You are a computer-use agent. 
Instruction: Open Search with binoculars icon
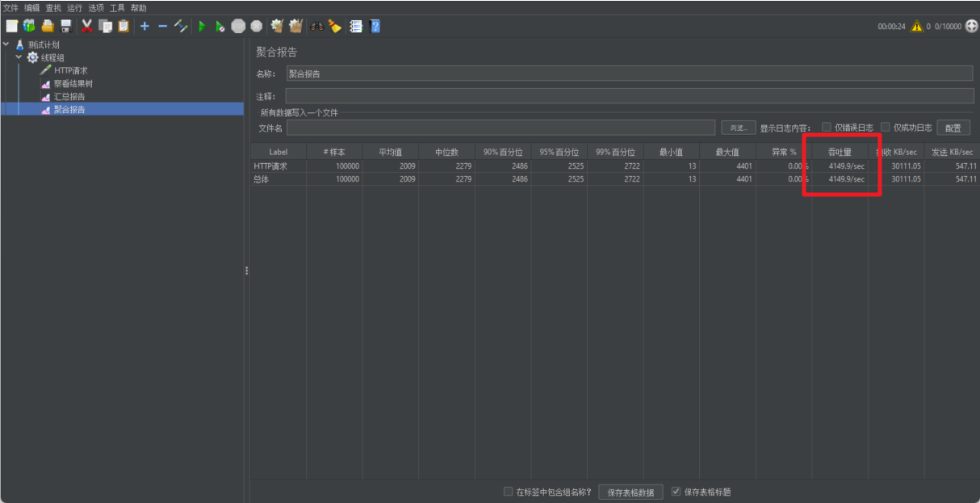(316, 26)
